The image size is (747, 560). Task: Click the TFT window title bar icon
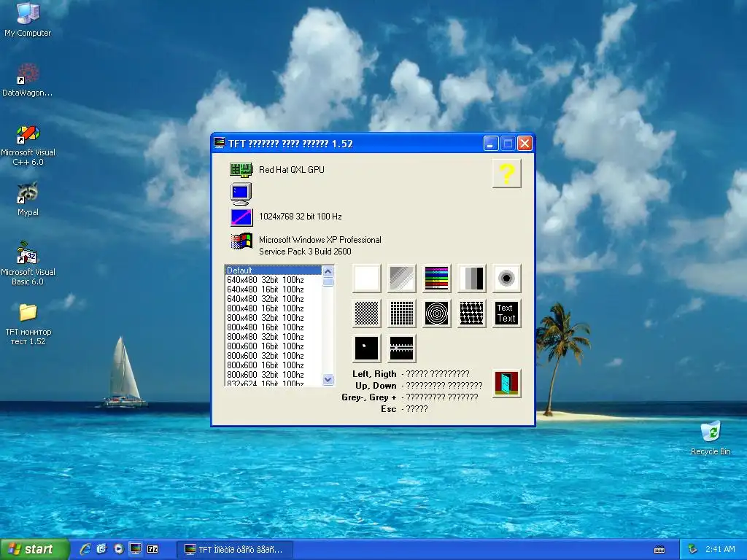[x=219, y=143]
